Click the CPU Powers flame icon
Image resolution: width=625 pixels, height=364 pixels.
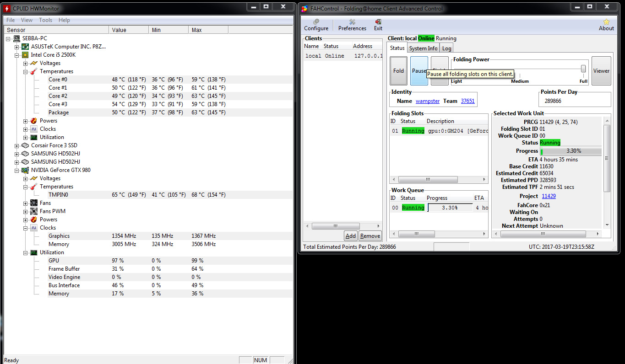34,121
